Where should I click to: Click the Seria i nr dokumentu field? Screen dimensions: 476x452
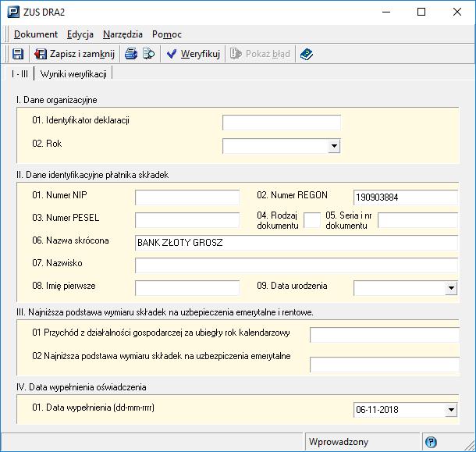(418, 220)
